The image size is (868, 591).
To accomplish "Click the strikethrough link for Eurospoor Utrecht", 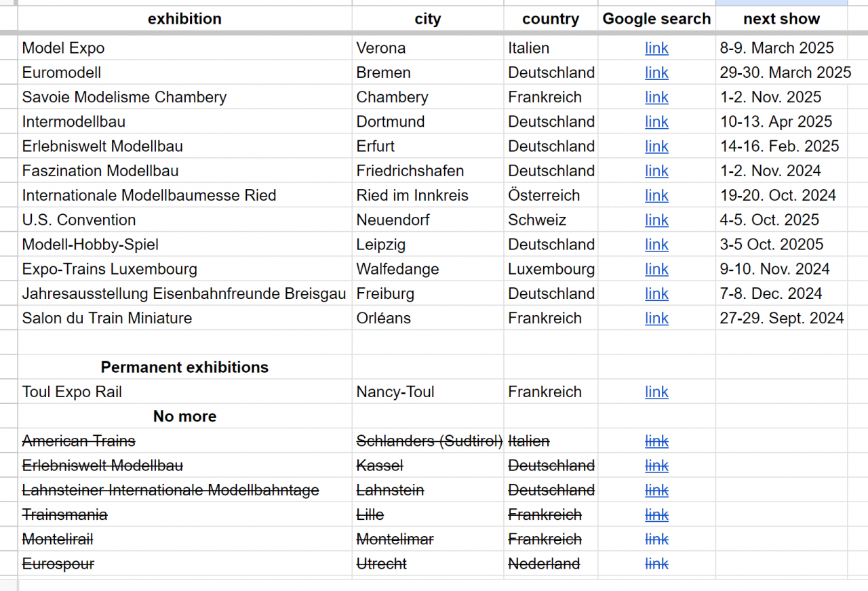I will click(656, 564).
